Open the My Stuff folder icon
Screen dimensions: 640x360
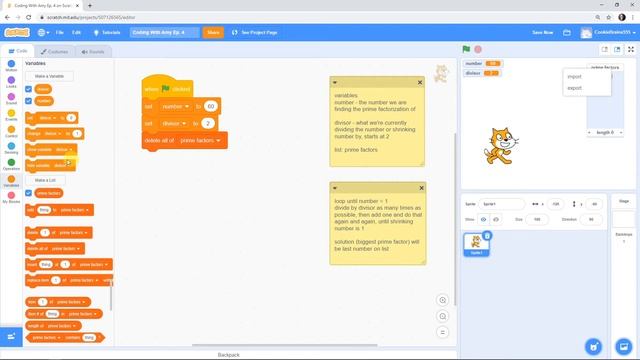[567, 32]
